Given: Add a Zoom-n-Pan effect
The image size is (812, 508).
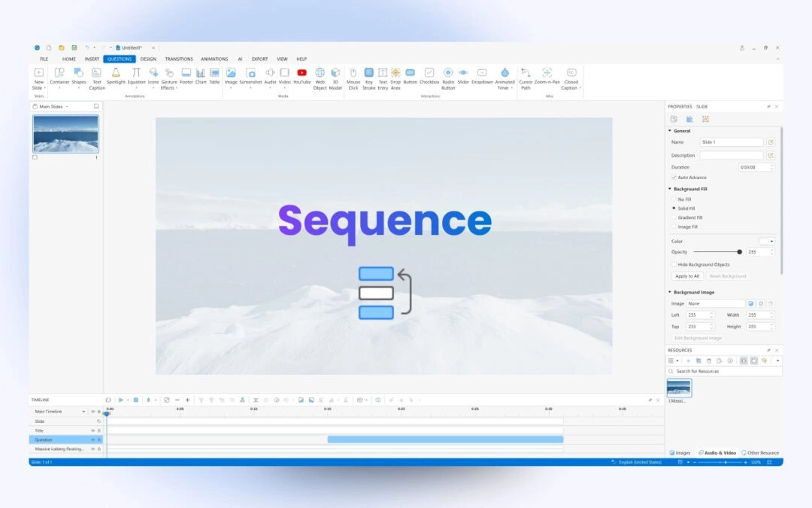Looking at the screenshot, I should click(x=547, y=76).
